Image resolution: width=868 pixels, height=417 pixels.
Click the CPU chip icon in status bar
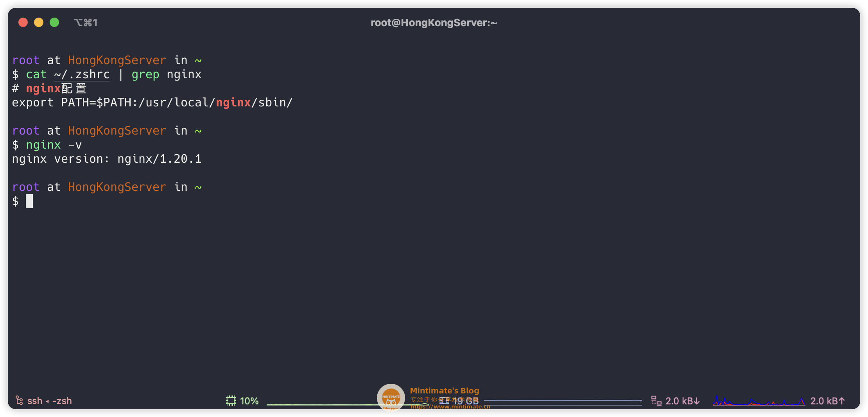coord(231,401)
